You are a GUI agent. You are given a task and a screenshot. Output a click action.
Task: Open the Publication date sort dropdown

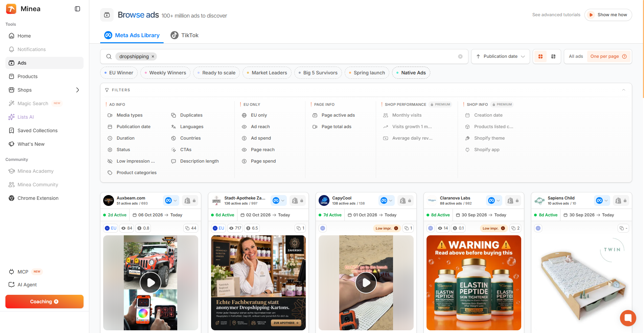click(x=500, y=56)
